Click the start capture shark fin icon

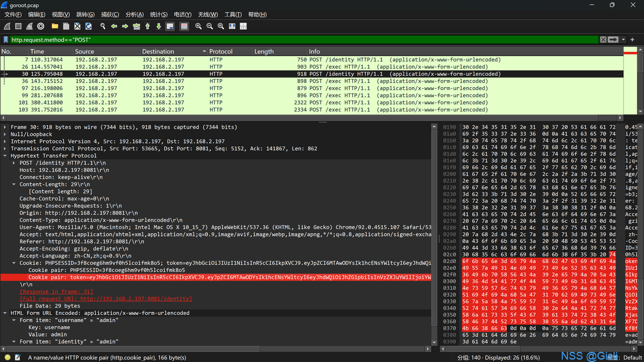click(x=7, y=26)
